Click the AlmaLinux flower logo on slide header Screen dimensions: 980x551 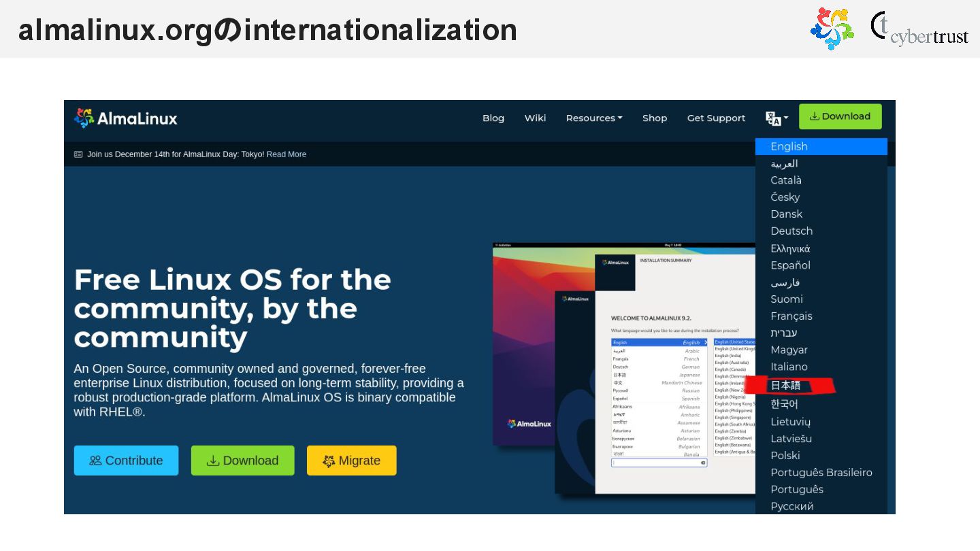832,29
